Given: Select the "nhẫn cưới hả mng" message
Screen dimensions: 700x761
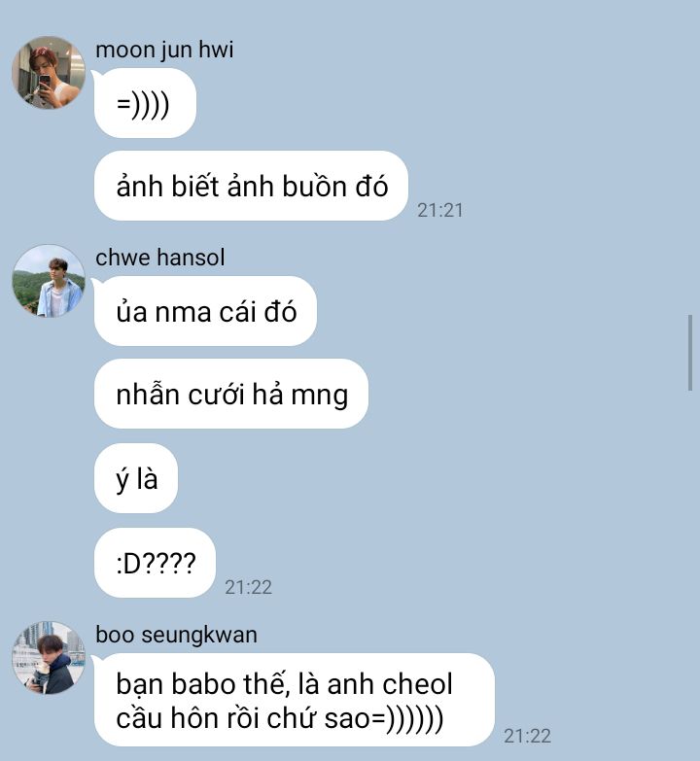Looking at the screenshot, I should pos(231,394).
